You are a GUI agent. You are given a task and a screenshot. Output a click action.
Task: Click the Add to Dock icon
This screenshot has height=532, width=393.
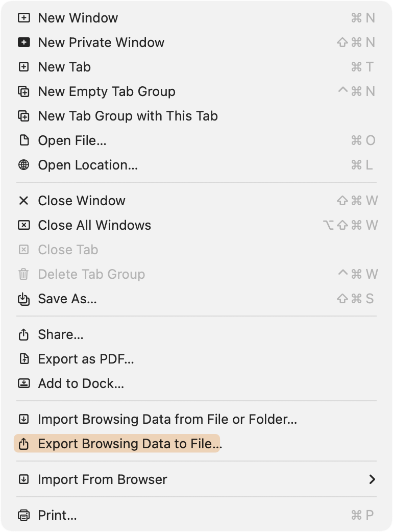point(23,383)
